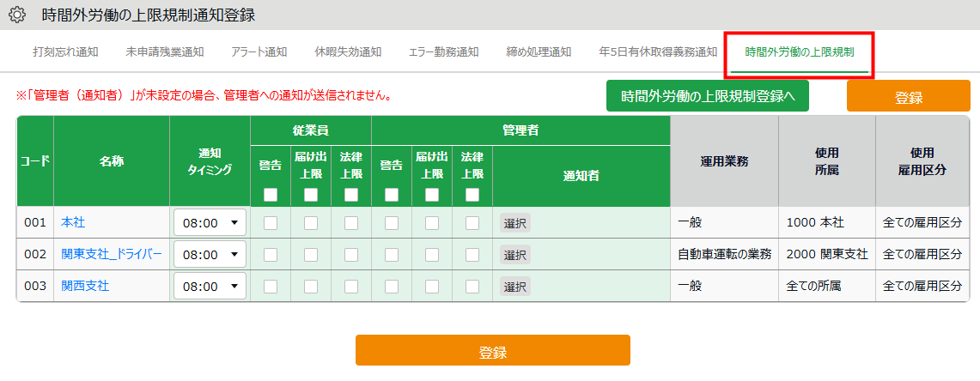The width and height of the screenshot is (980, 381).
Task: Toggle the header 管理者 届け出上限 checkbox
Action: pyautogui.click(x=432, y=195)
